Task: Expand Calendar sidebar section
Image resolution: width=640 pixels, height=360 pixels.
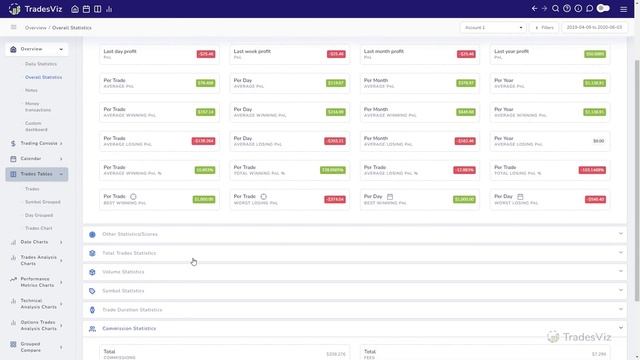Action: click(x=37, y=159)
